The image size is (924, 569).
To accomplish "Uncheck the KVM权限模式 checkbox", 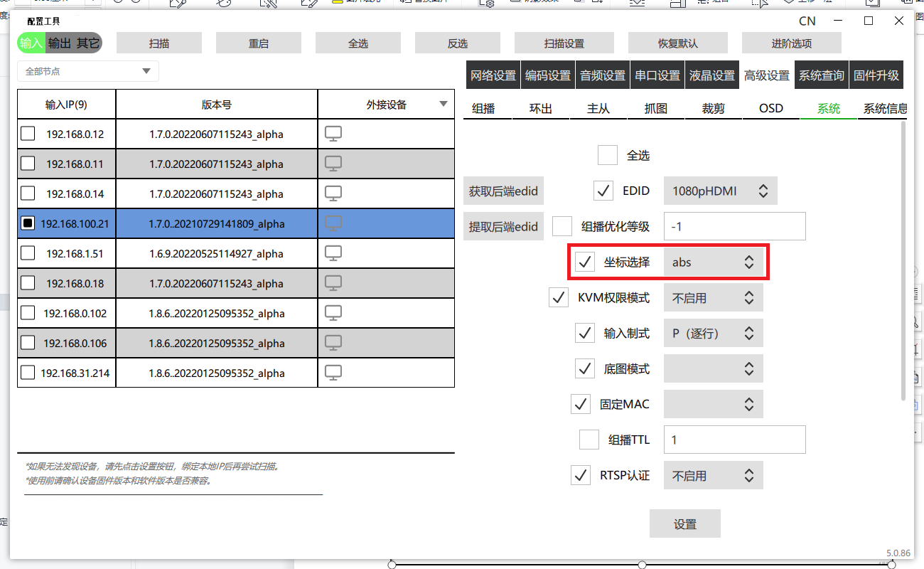I will pos(559,298).
